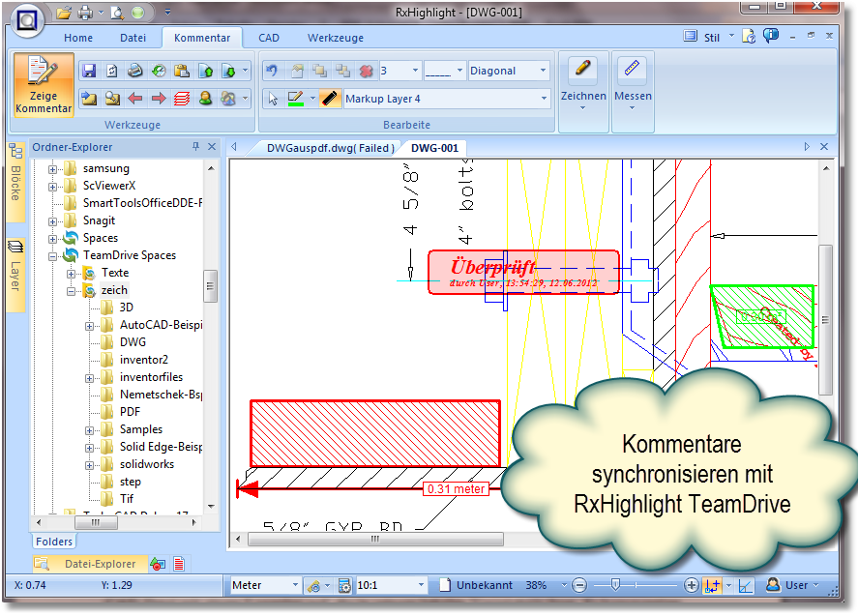Collapse the TeamDrive Spaces folder

(52, 255)
